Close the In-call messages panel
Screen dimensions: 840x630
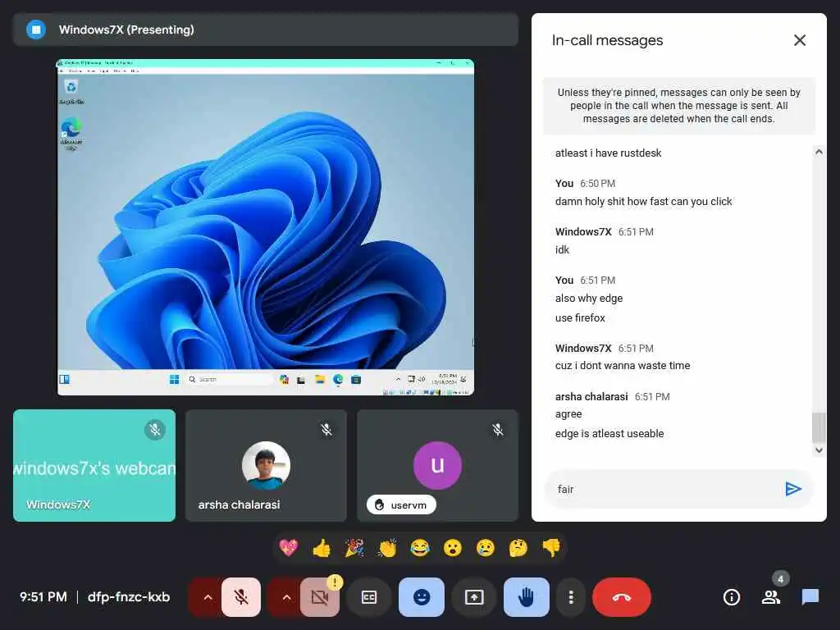pyautogui.click(x=800, y=40)
